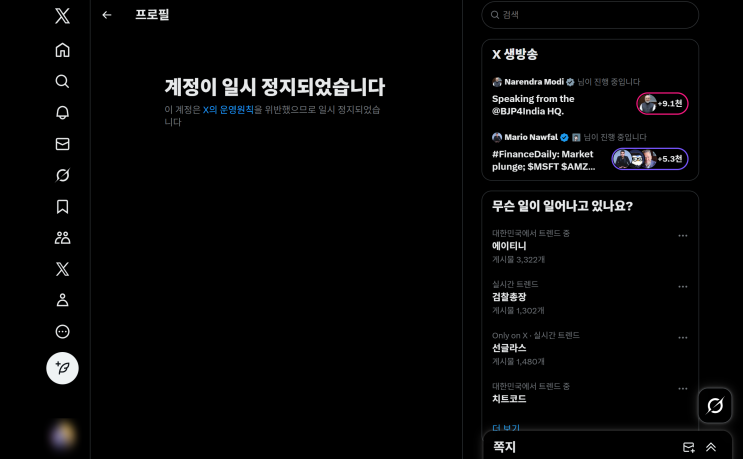This screenshot has width=743, height=459.
Task: Open more options for 선글라스 trend
Action: coord(682,338)
